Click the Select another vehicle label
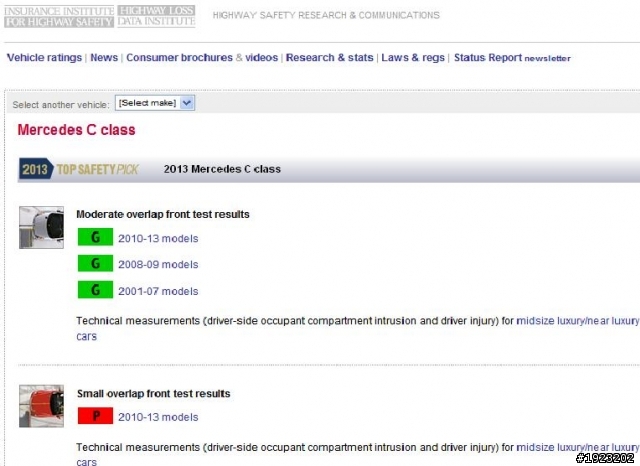Viewport: 640px width, 466px height. click(x=61, y=105)
